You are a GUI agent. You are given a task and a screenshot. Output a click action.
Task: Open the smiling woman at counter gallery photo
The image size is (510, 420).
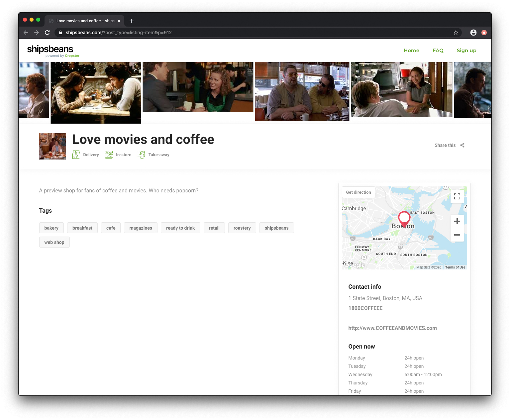tap(402, 89)
